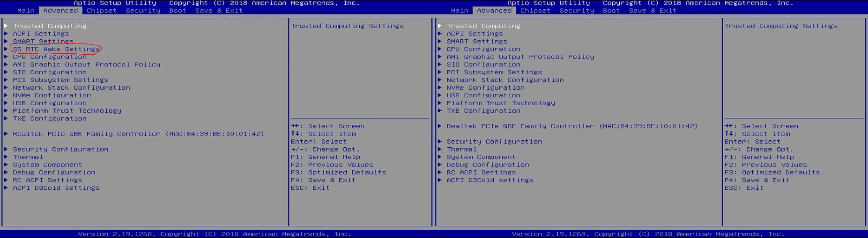
Task: Open Realtek PCIe GBE Controller in right screen
Action: (x=572, y=126)
